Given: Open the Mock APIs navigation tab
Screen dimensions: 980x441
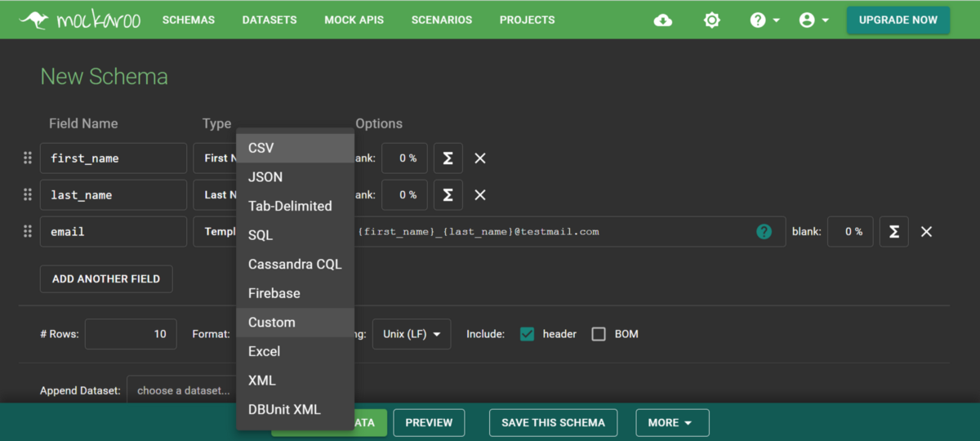Looking at the screenshot, I should pos(354,20).
